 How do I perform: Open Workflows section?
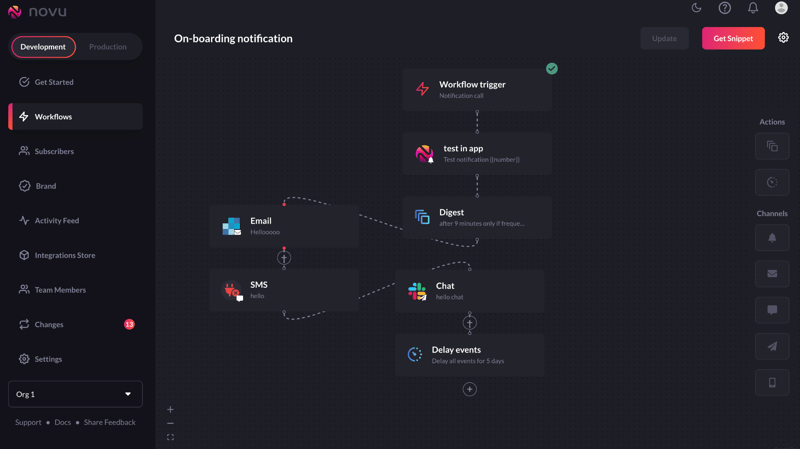coord(76,116)
